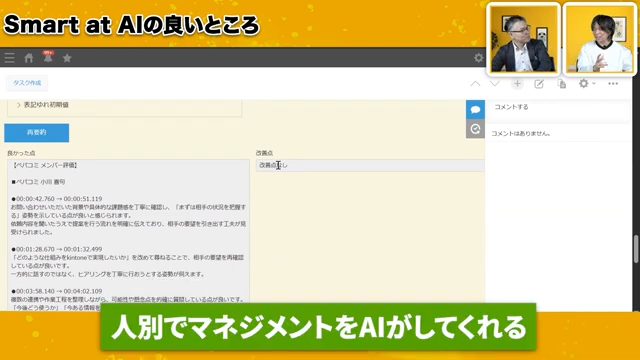Open the three-dots more options menu
This screenshot has width=640, height=360.
click(x=613, y=83)
